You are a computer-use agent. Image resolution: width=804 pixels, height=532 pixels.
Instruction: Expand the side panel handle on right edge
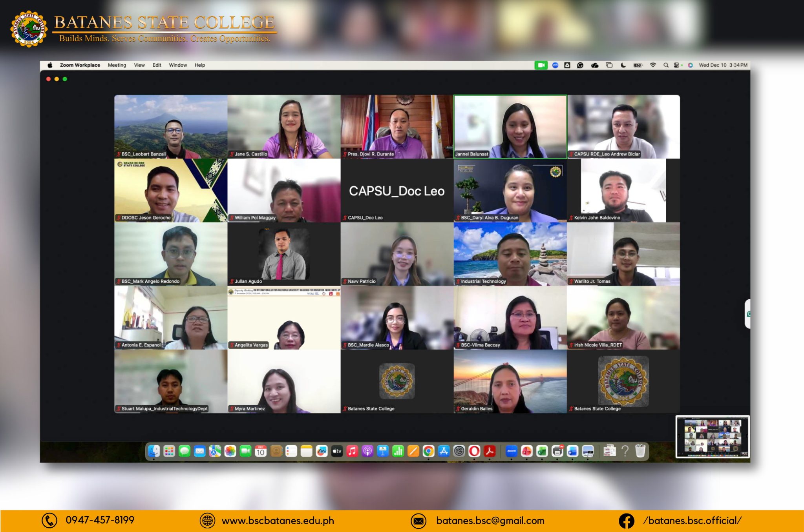click(748, 314)
